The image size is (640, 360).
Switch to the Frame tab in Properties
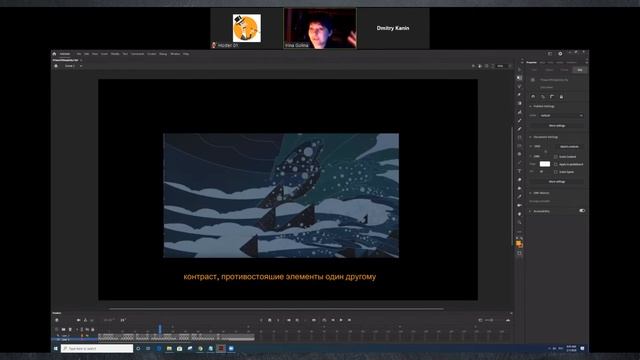564,70
